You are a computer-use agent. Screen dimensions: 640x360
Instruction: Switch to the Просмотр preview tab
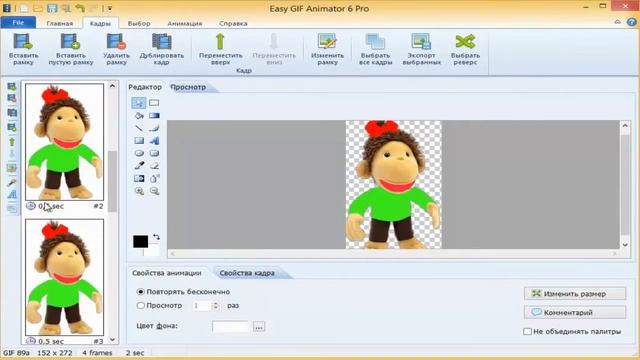point(188,87)
